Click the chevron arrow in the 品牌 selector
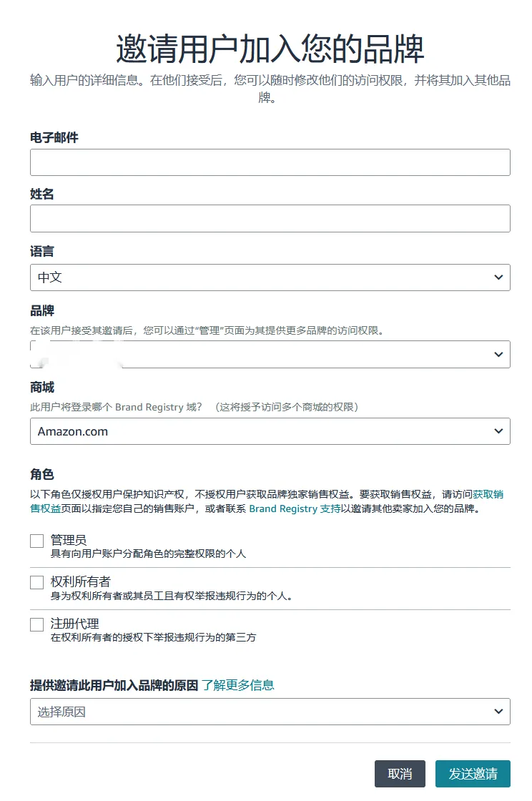Viewport: 532px width, 801px height. coord(498,355)
